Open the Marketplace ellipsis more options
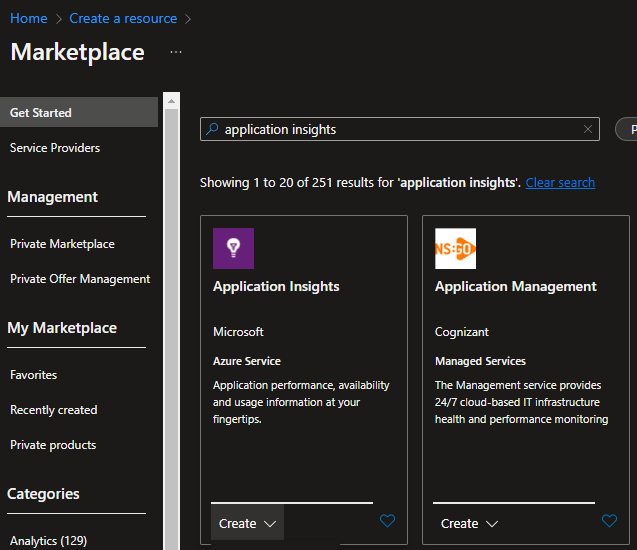The image size is (637, 550). coord(176,52)
